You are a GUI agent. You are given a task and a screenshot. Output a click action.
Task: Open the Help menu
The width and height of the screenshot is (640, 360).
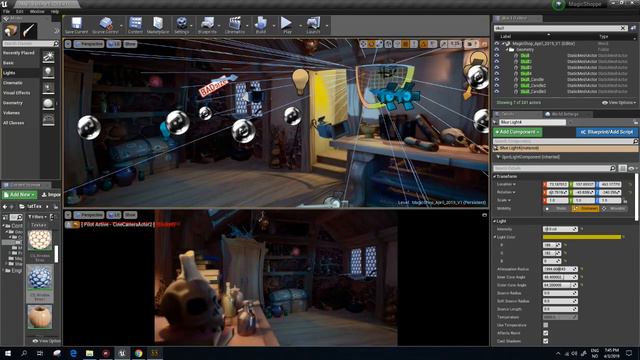point(55,11)
